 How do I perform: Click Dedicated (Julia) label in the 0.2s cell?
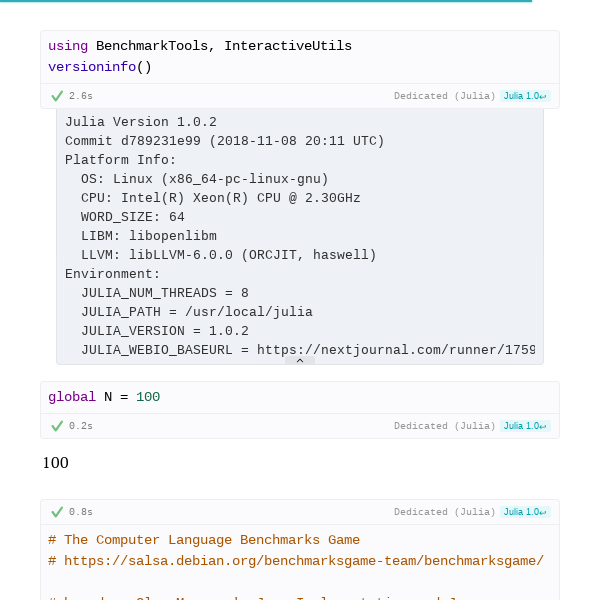[445, 426]
